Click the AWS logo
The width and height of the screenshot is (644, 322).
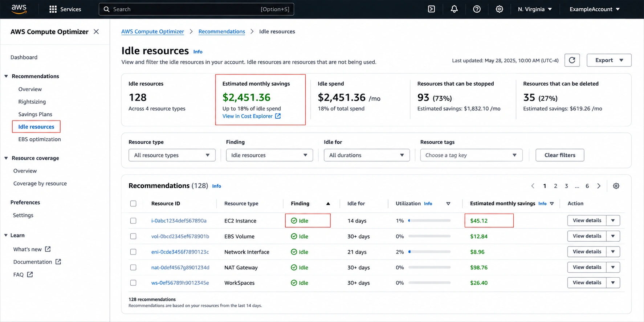tap(19, 9)
